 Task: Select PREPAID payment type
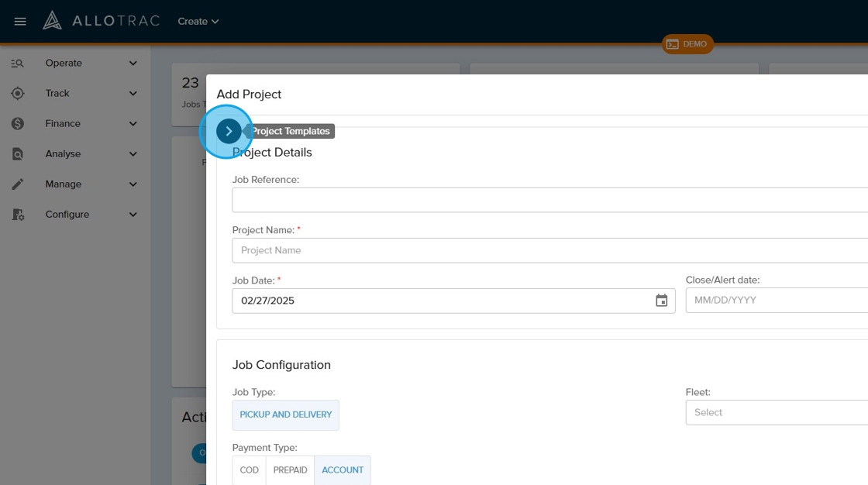pos(290,470)
